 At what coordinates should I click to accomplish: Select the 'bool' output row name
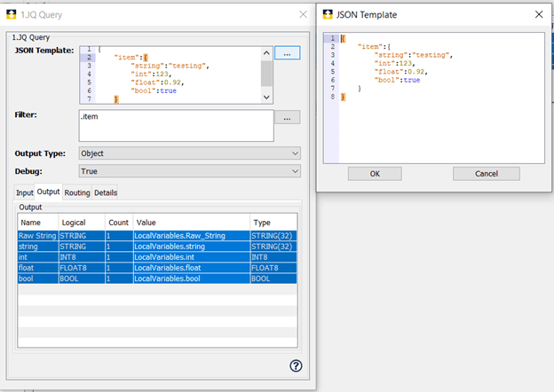pyautogui.click(x=37, y=278)
